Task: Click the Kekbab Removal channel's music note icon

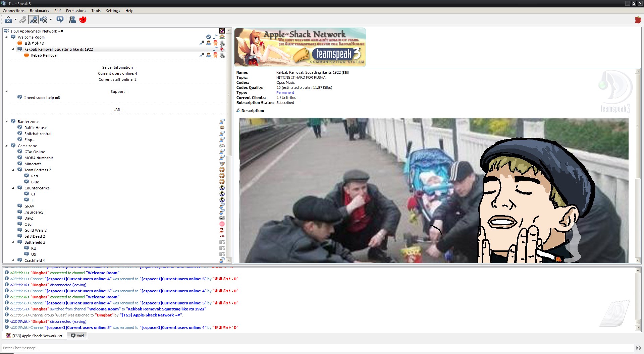Action: tap(215, 49)
